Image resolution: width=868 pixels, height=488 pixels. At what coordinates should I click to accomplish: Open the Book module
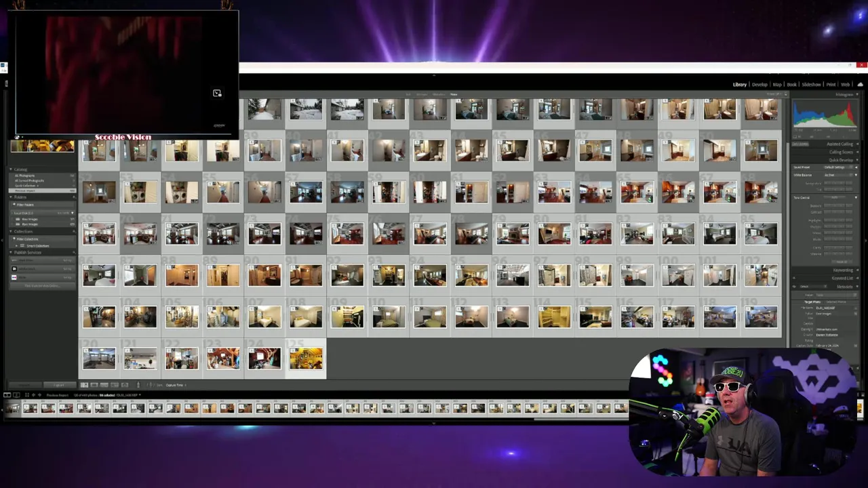click(791, 85)
